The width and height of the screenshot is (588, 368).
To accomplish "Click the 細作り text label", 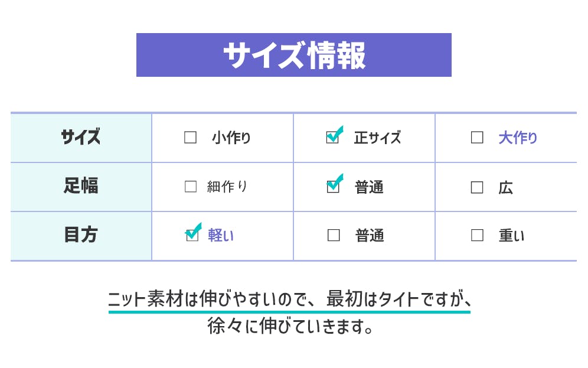I will (x=227, y=187).
